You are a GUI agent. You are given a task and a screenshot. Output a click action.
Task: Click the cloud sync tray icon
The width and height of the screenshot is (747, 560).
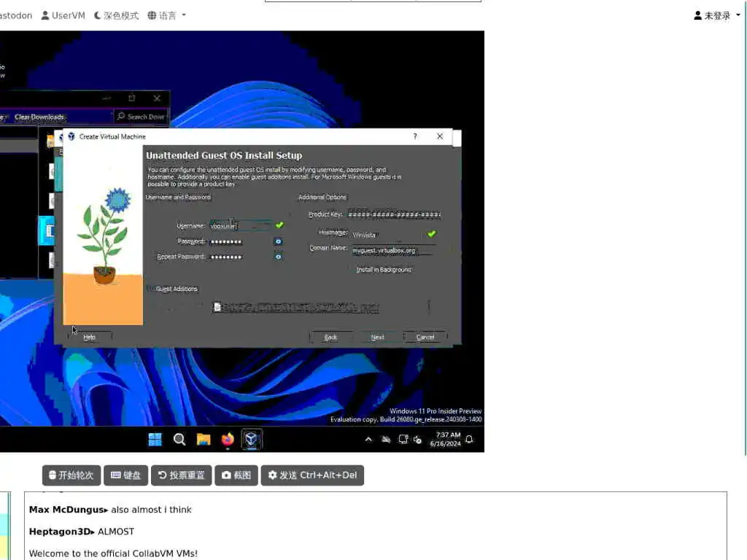tap(386, 440)
